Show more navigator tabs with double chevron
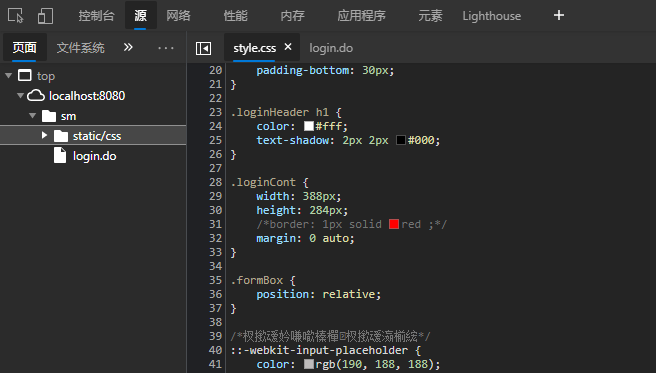This screenshot has width=656, height=373. click(x=128, y=47)
